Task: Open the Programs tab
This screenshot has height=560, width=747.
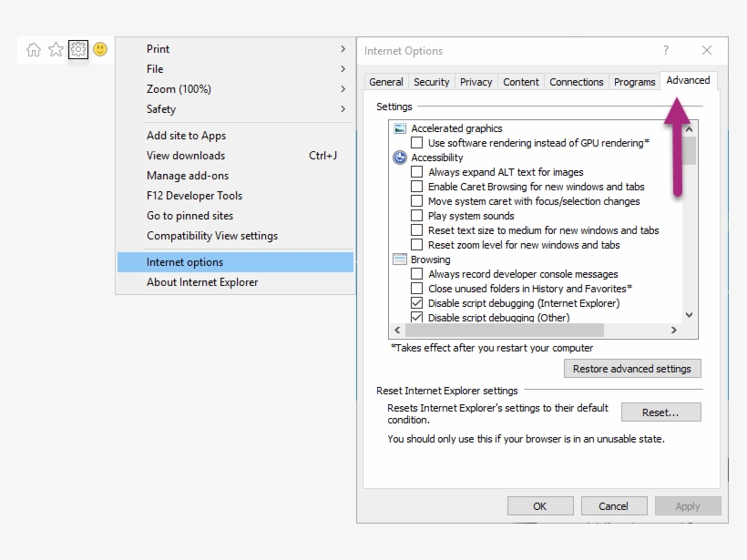Action: pyautogui.click(x=635, y=82)
